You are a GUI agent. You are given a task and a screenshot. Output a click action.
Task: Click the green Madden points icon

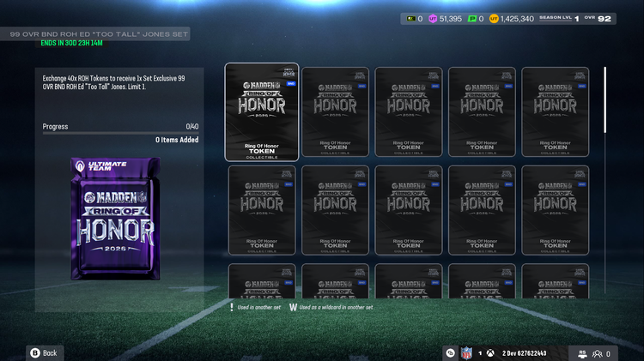[x=472, y=19]
